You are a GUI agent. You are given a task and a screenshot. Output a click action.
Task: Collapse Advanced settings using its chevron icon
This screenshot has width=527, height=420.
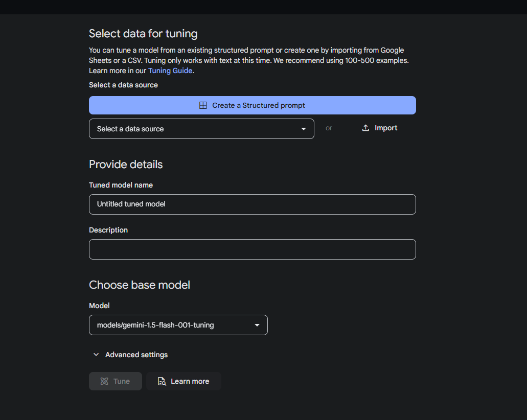tap(96, 355)
